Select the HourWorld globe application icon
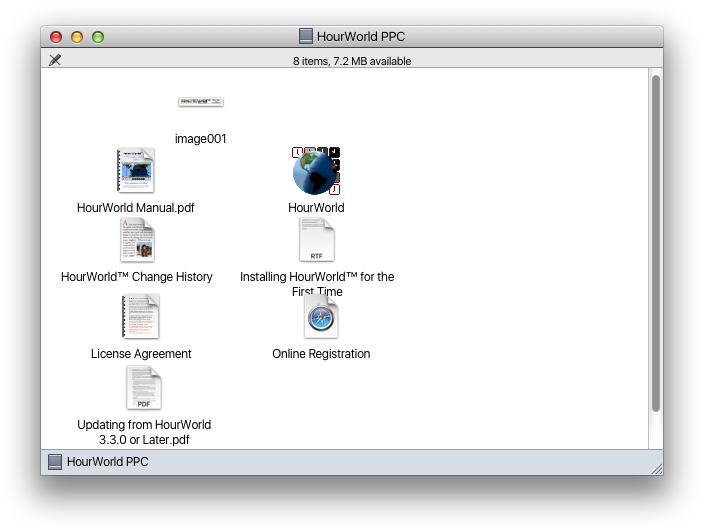The height and width of the screenshot is (531, 704). pyautogui.click(x=316, y=171)
